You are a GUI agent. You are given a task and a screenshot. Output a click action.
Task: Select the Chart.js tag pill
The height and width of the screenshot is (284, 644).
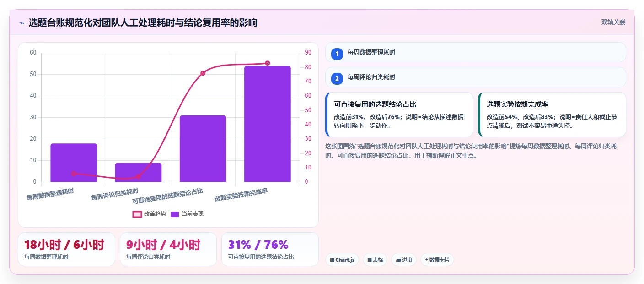[342, 260]
